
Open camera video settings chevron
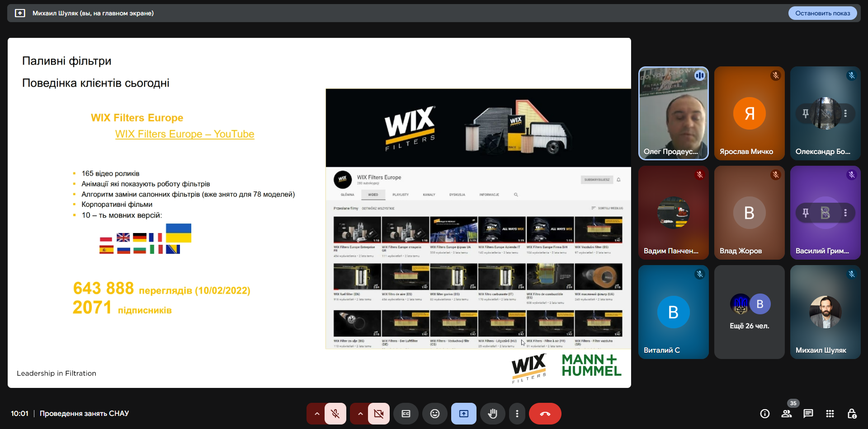360,414
